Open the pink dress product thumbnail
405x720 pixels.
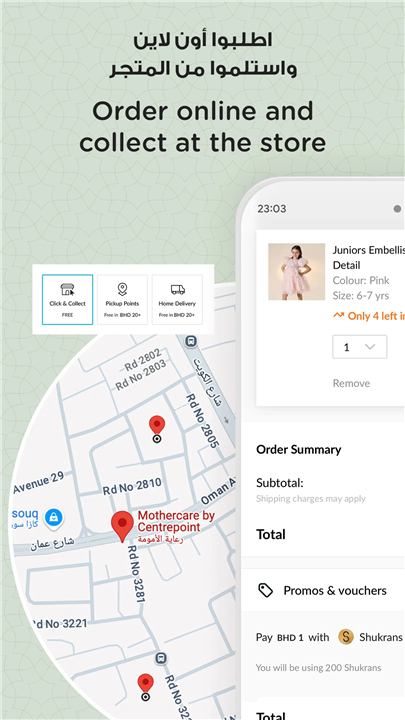point(297,272)
